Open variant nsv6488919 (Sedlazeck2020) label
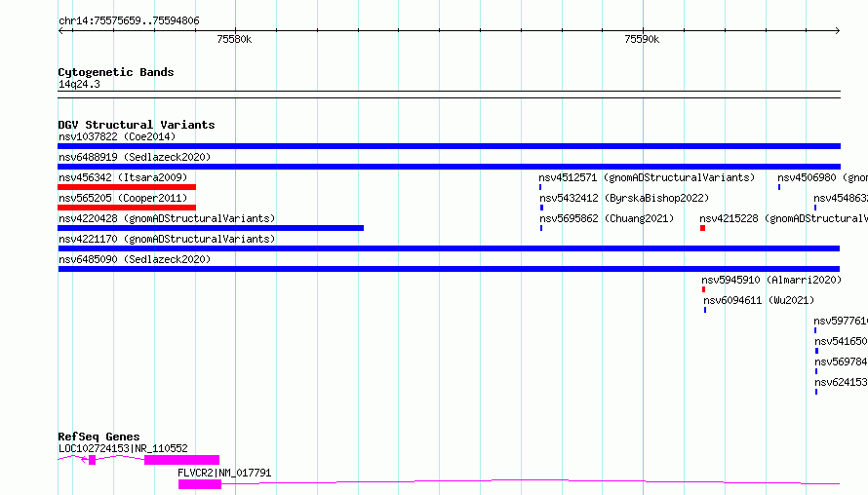This screenshot has width=868, height=495. [135, 157]
